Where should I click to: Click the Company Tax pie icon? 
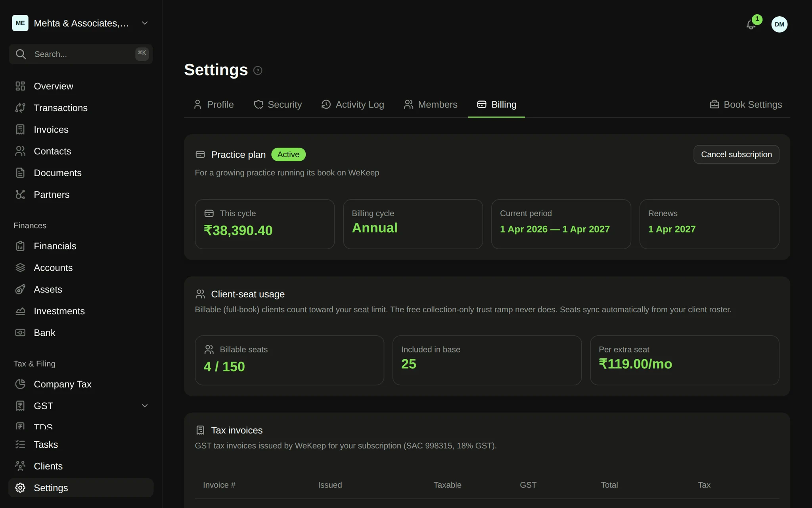pos(20,384)
